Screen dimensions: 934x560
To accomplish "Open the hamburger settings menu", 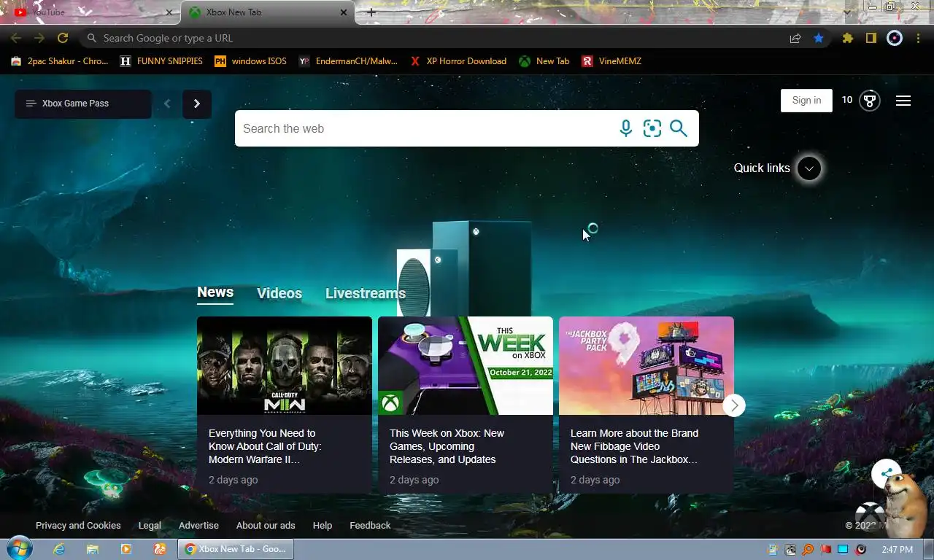I will [x=903, y=101].
